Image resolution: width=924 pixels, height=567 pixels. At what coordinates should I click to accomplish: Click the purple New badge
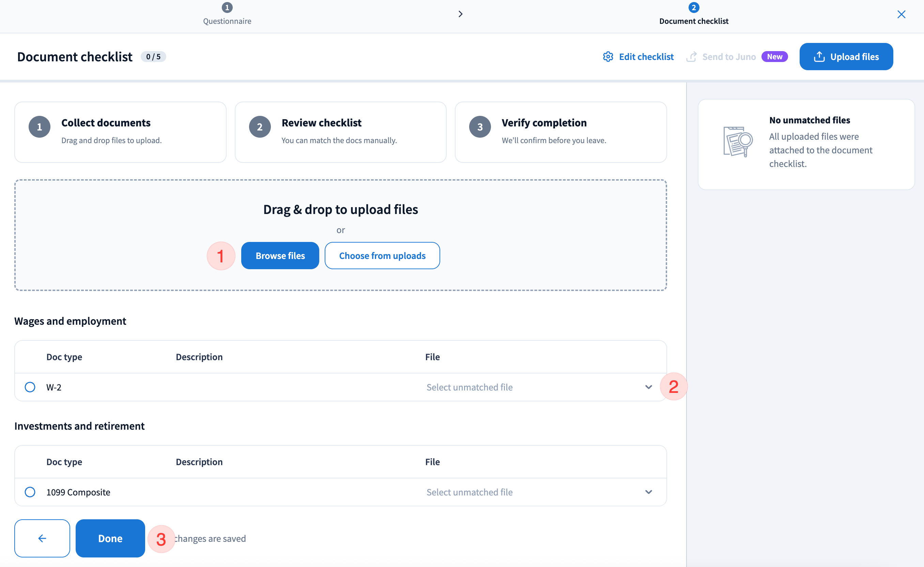[774, 57]
